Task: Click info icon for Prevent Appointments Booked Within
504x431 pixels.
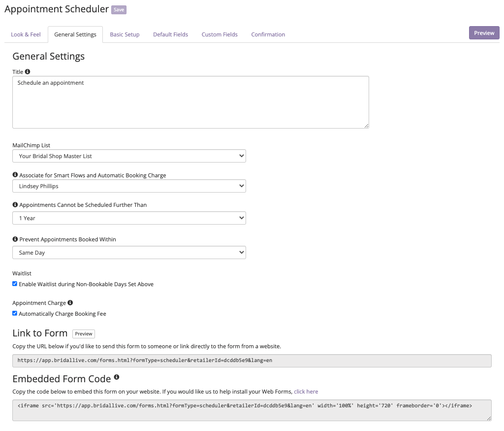Action: tap(15, 239)
